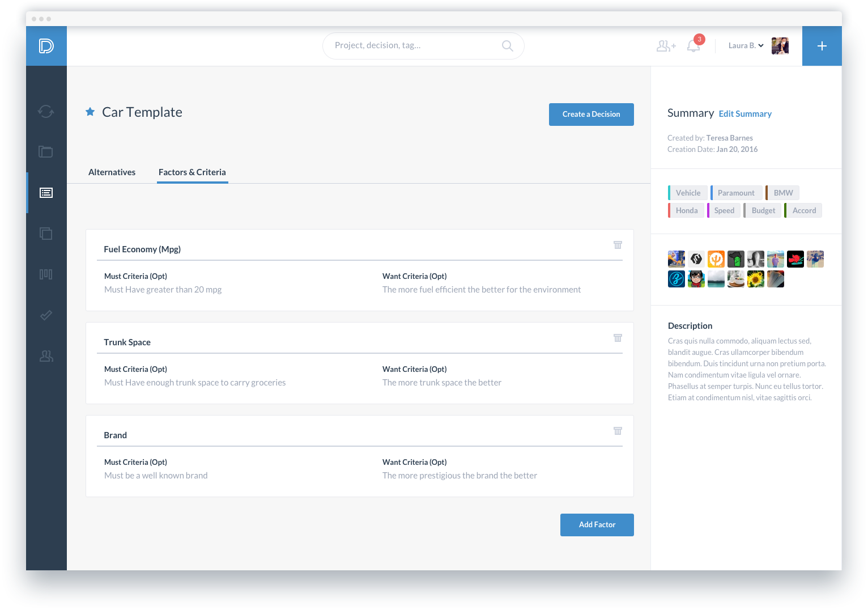Delete the Brand factor via trash icon
This screenshot has width=868, height=610.
[618, 431]
